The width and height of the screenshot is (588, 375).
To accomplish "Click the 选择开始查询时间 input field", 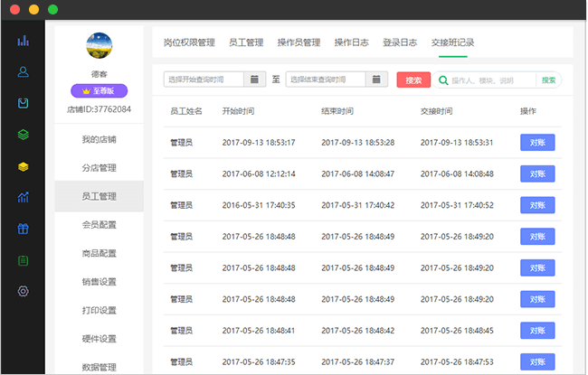I will tap(204, 80).
